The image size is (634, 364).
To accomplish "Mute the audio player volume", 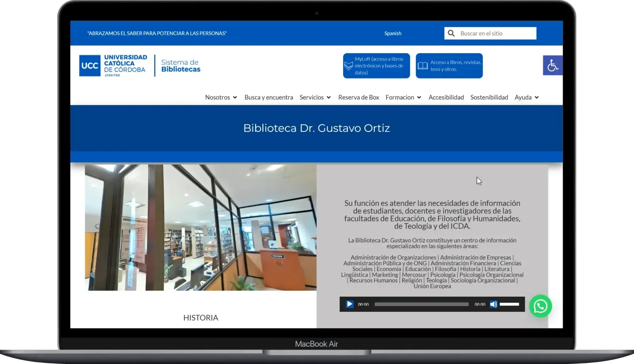I will 493,304.
